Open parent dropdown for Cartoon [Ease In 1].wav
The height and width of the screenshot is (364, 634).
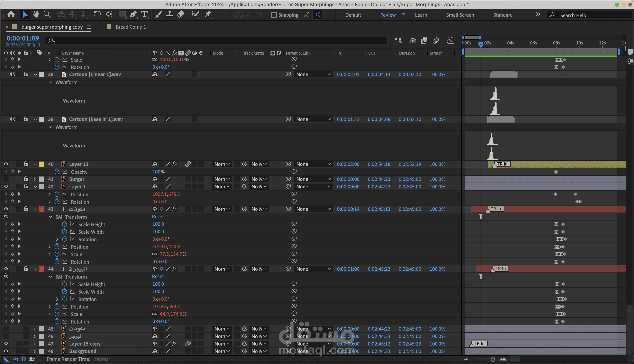(x=313, y=119)
